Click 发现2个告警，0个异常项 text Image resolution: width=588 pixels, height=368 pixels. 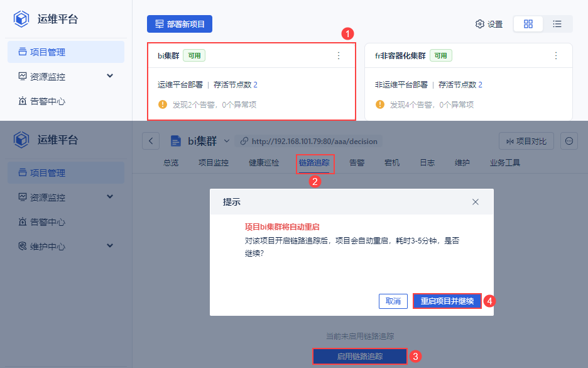click(x=214, y=105)
